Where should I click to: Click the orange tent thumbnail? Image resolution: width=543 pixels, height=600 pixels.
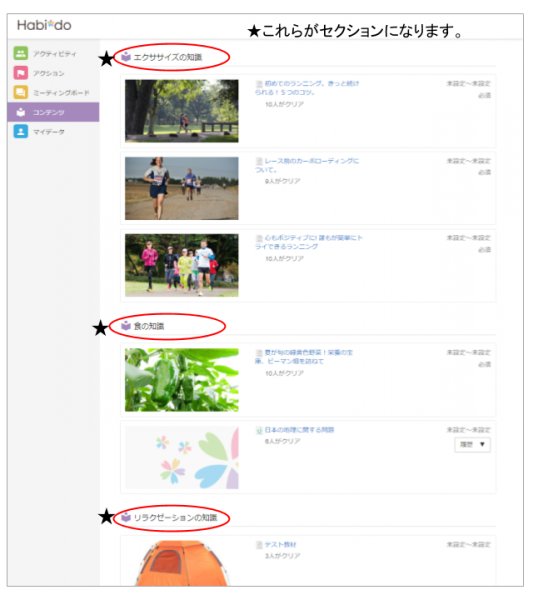[x=182, y=563]
